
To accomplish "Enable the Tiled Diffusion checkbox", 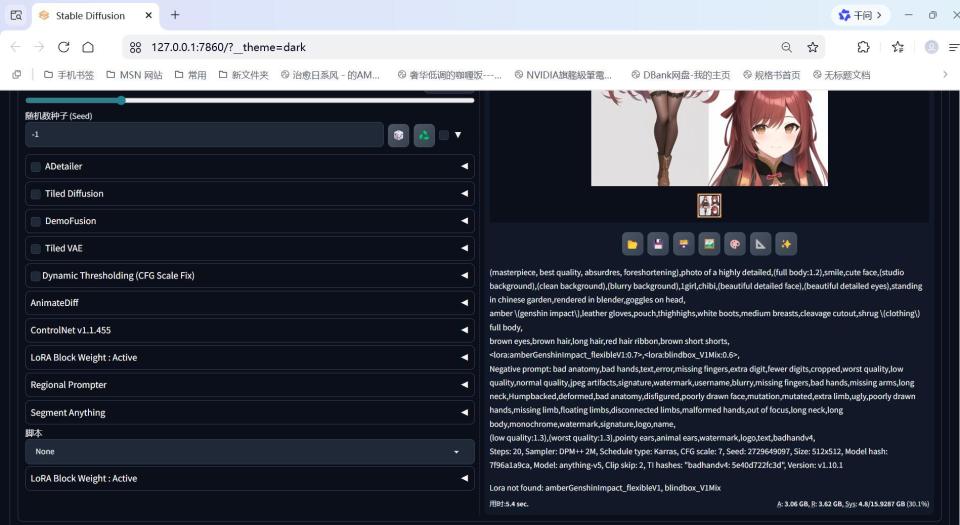I will pyautogui.click(x=36, y=194).
